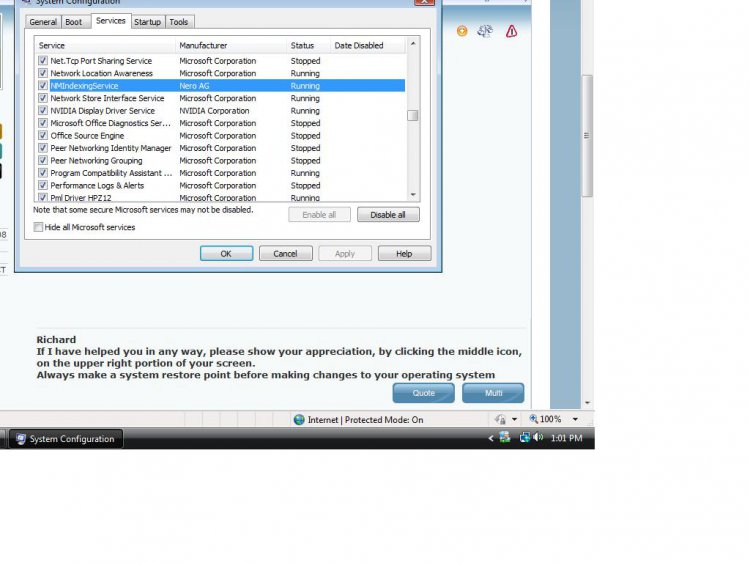The height and width of the screenshot is (563, 750).
Task: Click the zoom magnifier icon in status bar
Action: coord(533,419)
